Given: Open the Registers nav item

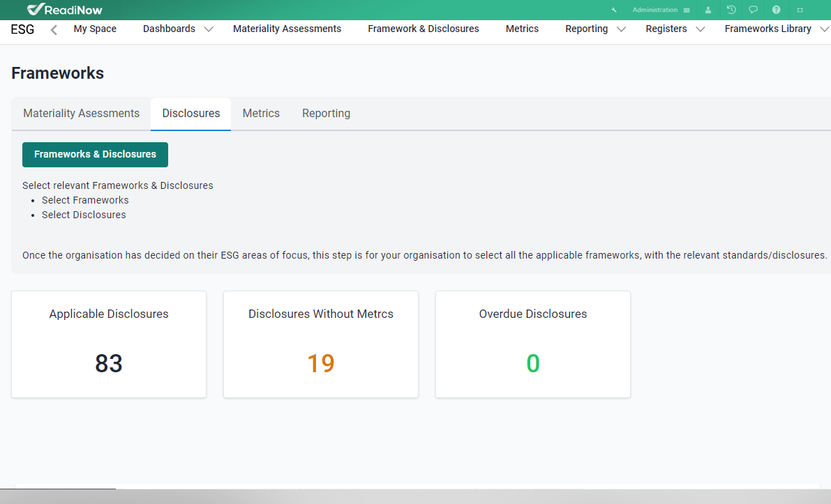Looking at the screenshot, I should [x=666, y=29].
